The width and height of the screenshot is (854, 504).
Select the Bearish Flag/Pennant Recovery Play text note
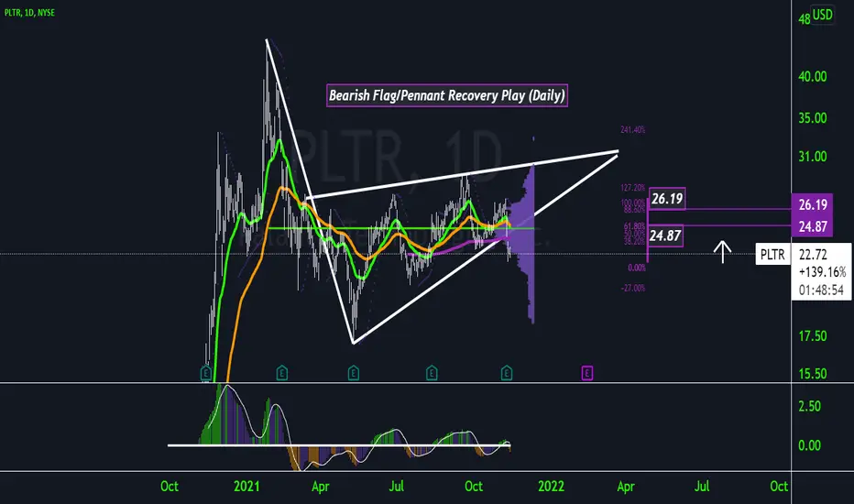coord(446,95)
